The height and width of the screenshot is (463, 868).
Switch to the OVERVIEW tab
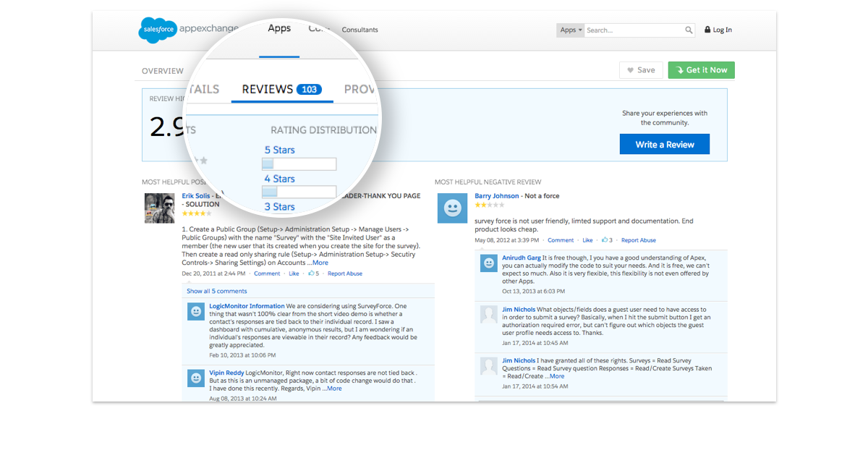coord(163,71)
